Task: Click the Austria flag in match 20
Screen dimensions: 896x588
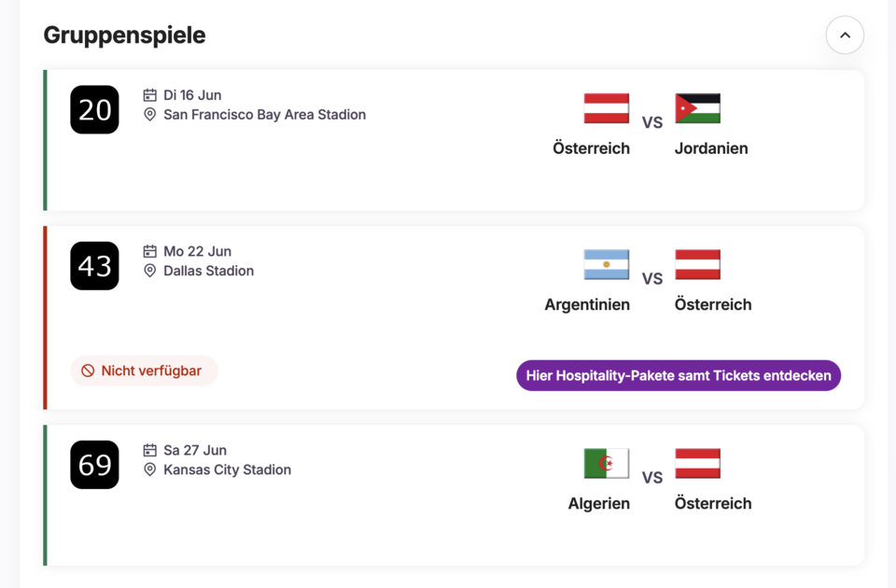Action: [x=606, y=108]
